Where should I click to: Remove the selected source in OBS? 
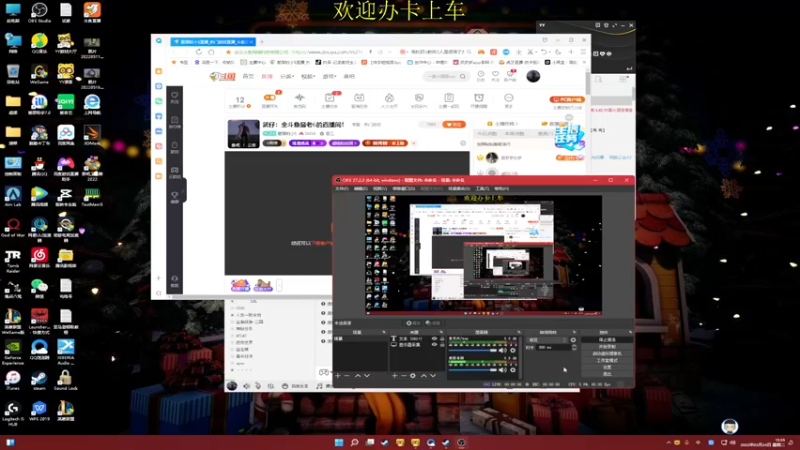[x=404, y=376]
